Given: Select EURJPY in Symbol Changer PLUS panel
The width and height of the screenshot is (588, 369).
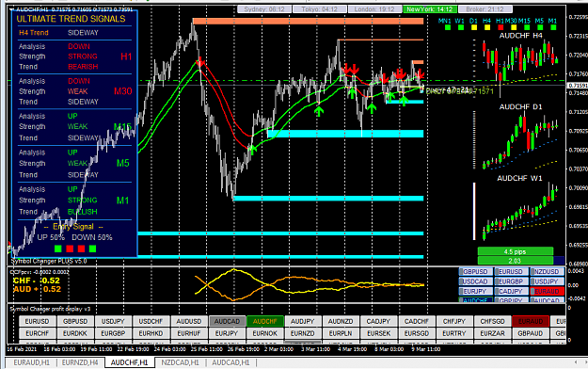Looking at the screenshot, I should point(475,291).
